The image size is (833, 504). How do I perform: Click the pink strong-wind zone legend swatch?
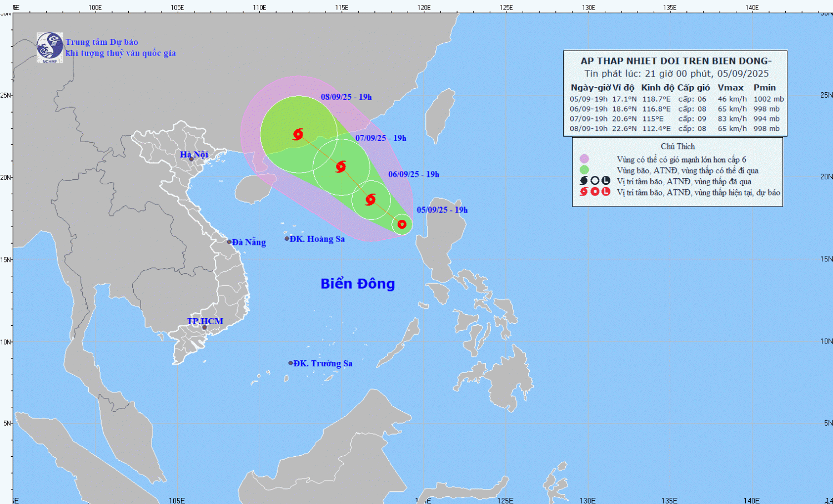click(584, 159)
